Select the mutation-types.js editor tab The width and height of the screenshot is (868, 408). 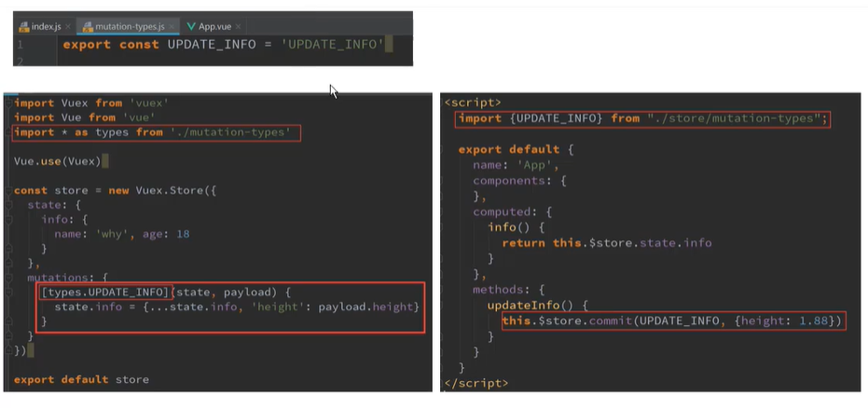coord(129,26)
